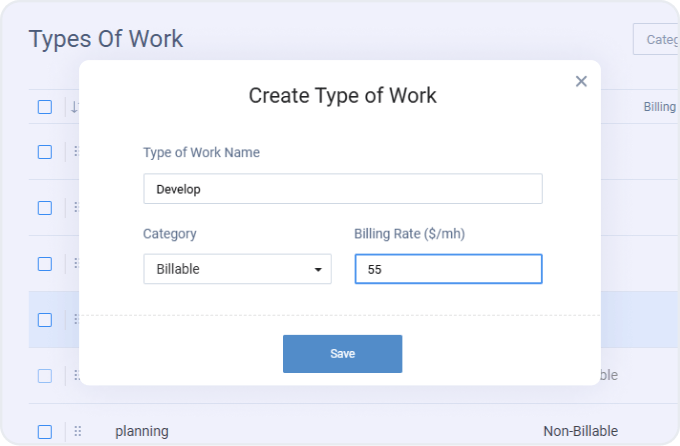The image size is (680, 446).
Task: Open the Category dropdown showing Billable
Action: pyautogui.click(x=237, y=269)
